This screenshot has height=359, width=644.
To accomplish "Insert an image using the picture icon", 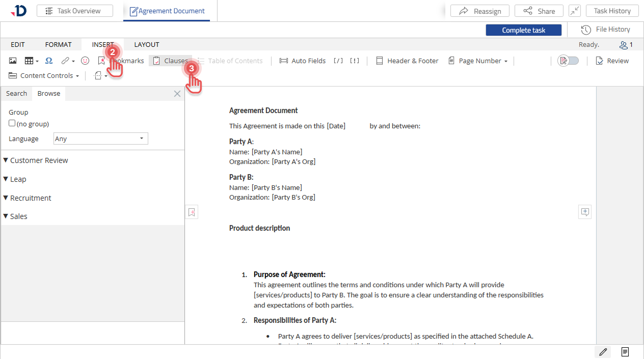I will (13, 61).
